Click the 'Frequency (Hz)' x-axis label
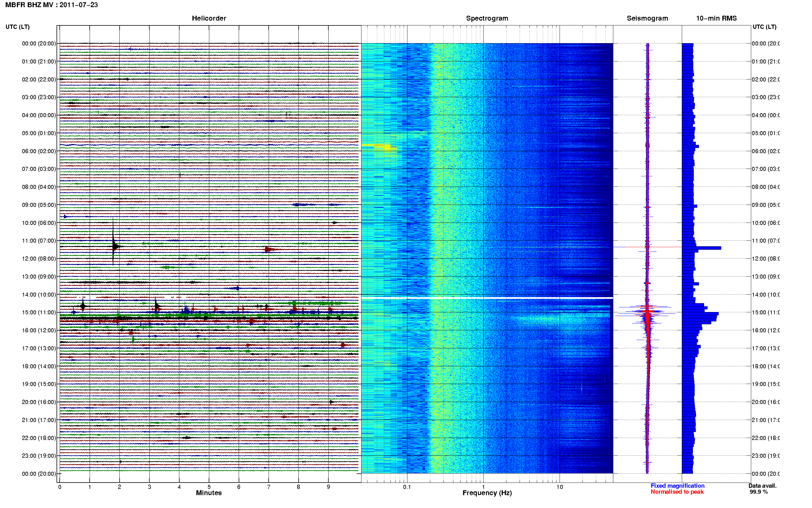 (x=487, y=493)
